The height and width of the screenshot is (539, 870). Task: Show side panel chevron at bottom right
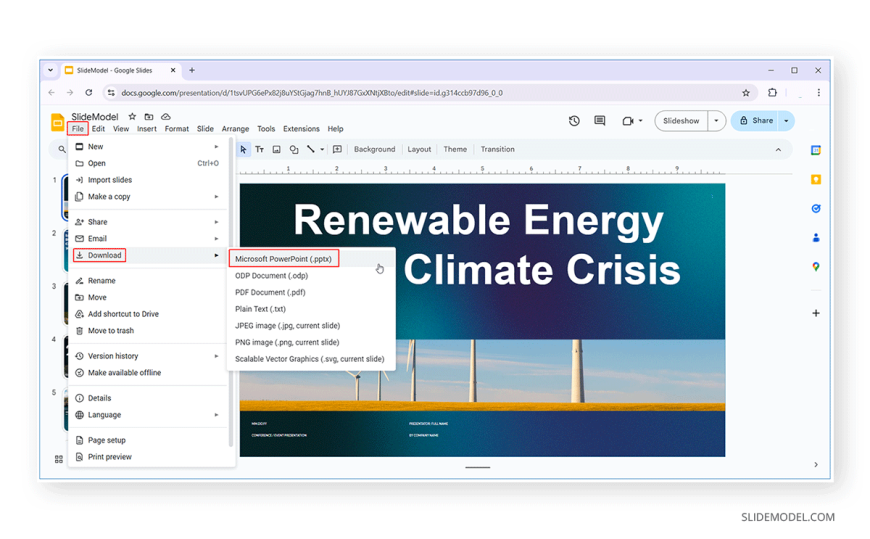click(816, 465)
